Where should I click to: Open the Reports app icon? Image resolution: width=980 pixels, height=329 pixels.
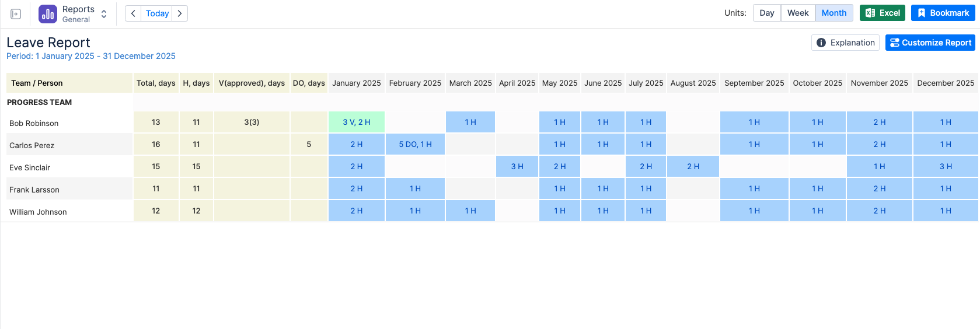point(48,14)
